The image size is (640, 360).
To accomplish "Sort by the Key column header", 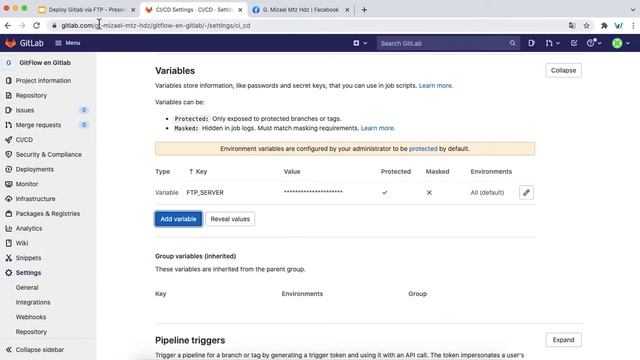I will pyautogui.click(x=198, y=171).
